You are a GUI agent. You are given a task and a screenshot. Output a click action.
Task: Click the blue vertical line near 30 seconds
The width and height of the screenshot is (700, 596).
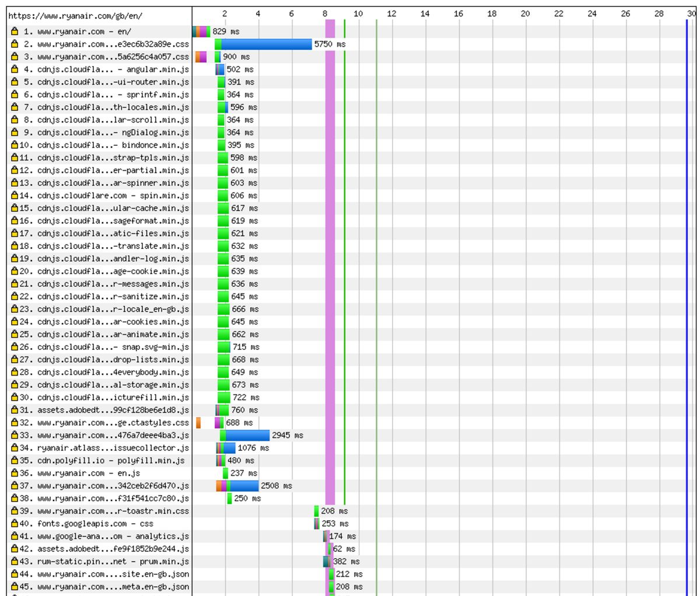click(x=687, y=292)
